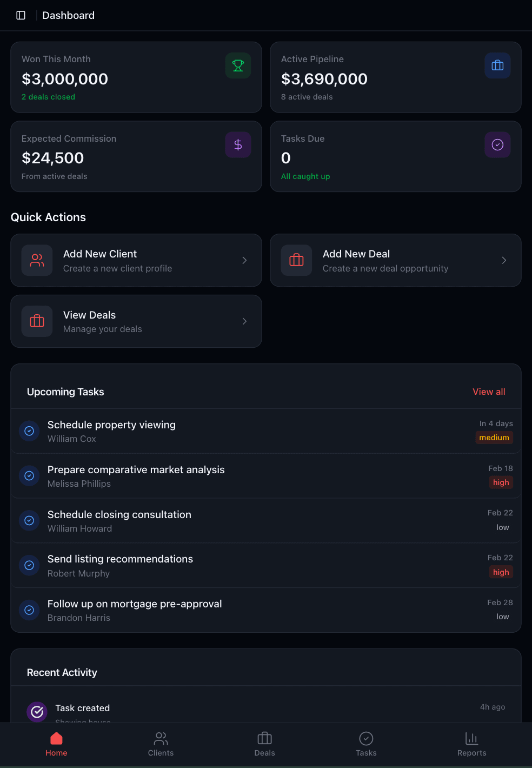Open View Deals via its chevron
532x768 pixels.
[x=244, y=321]
